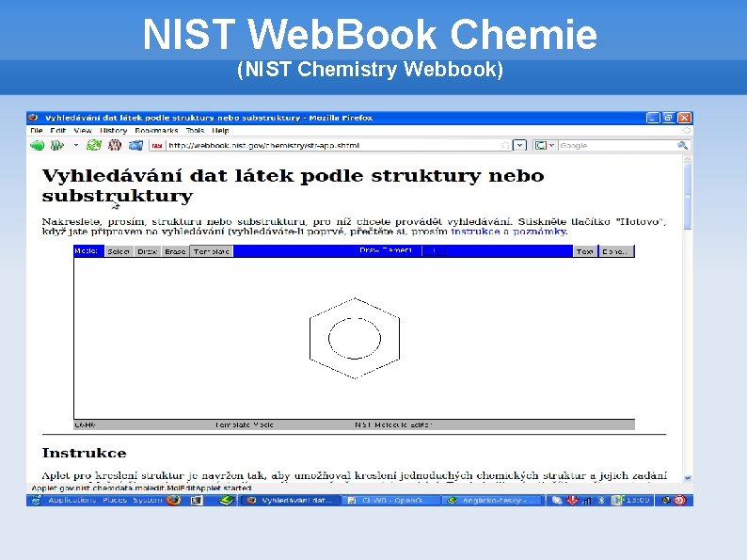This screenshot has height=560, width=747.
Task: Go to the home page icon
Action: point(135,145)
